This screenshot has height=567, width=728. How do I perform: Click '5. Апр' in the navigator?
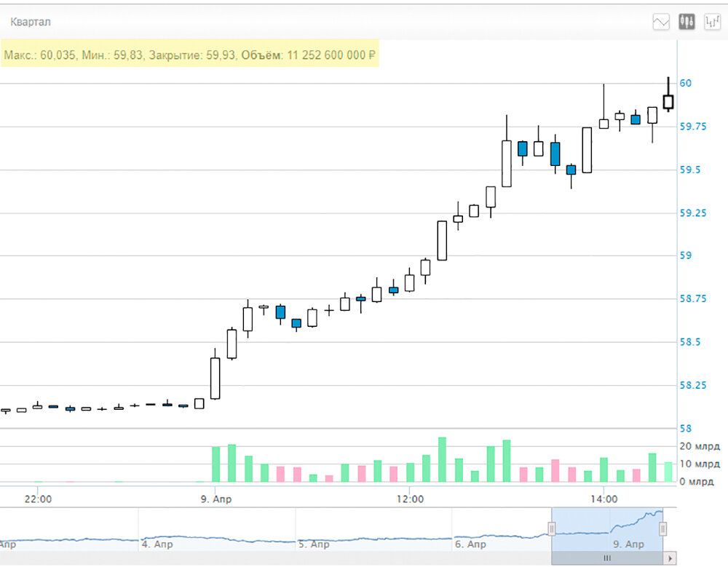(x=313, y=544)
